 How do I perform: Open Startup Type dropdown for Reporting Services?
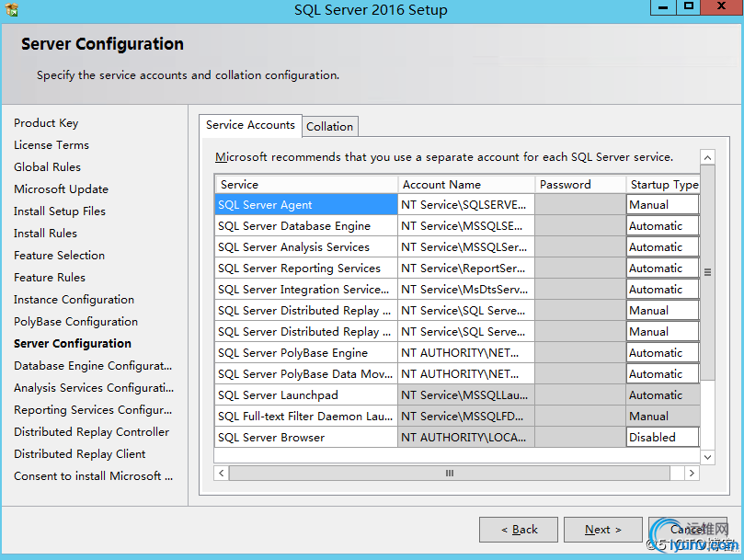coord(662,269)
